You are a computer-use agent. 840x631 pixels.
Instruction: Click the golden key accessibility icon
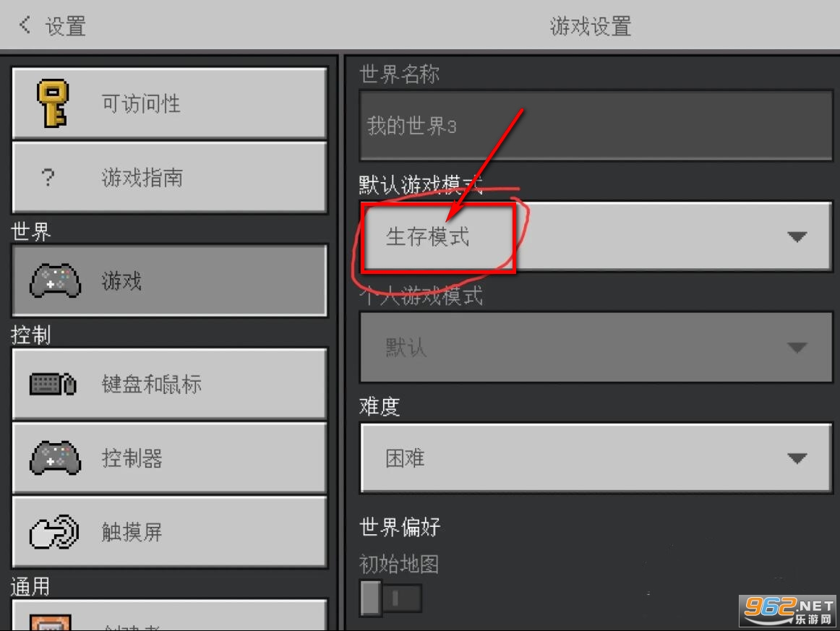click(53, 103)
